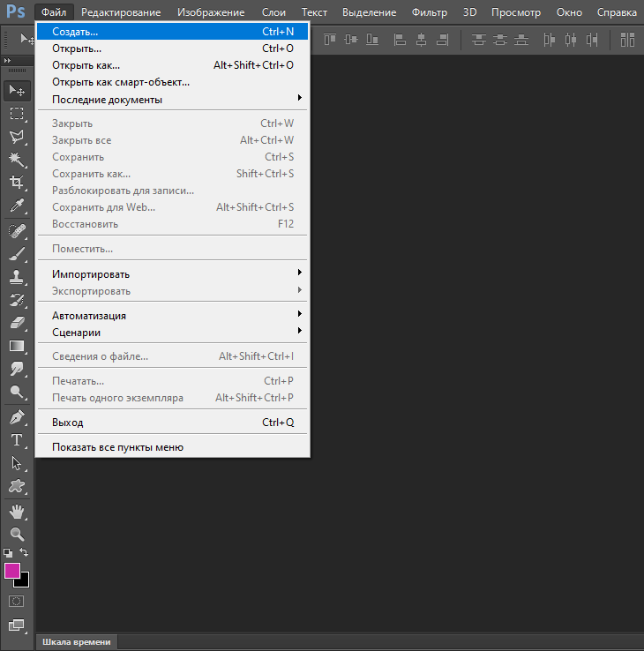Expand Сценарии submenu
The height and width of the screenshot is (651, 644).
click(x=172, y=333)
